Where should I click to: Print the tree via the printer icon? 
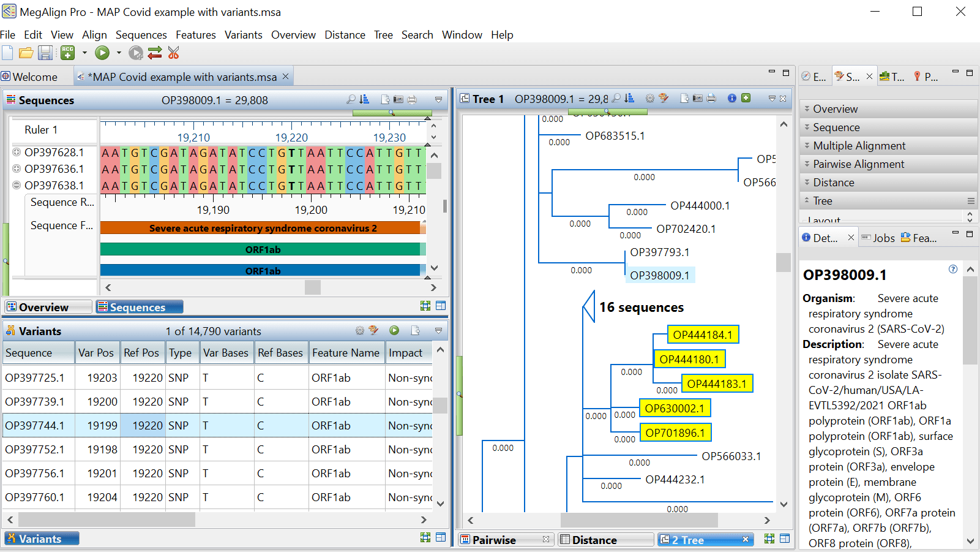pyautogui.click(x=711, y=98)
